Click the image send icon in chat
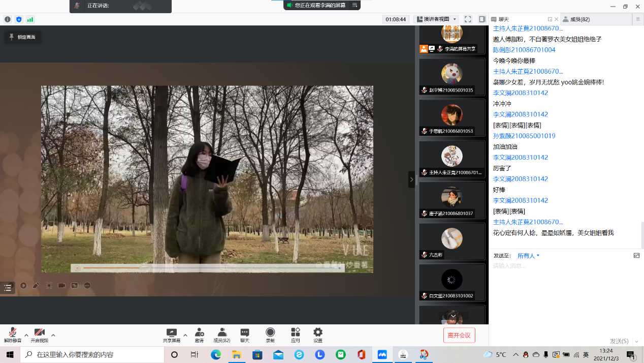 coord(636,256)
